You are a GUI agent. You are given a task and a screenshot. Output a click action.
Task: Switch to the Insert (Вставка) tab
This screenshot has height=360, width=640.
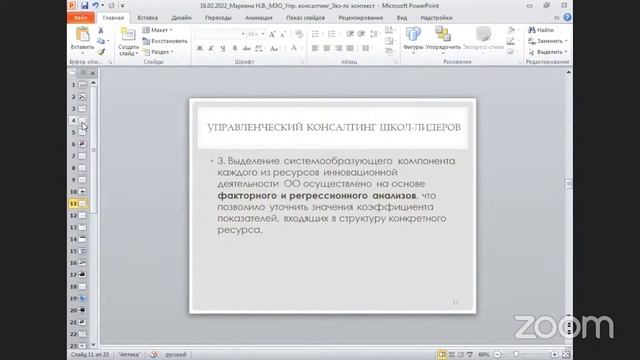(x=148, y=18)
